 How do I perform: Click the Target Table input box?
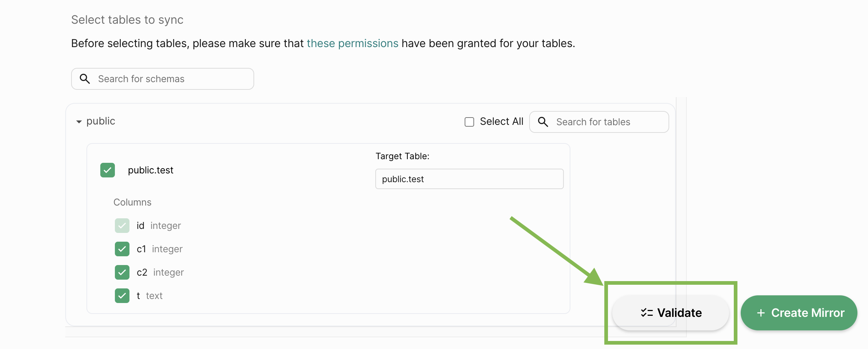(x=469, y=179)
